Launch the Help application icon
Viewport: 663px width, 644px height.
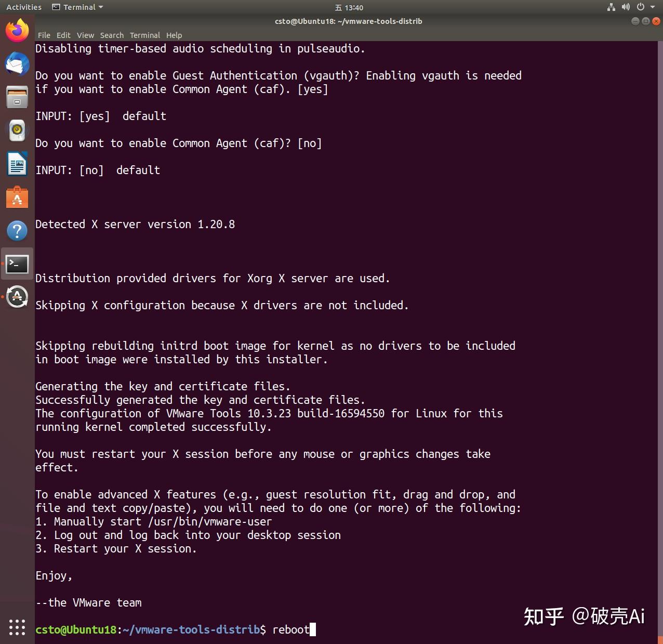[x=17, y=230]
